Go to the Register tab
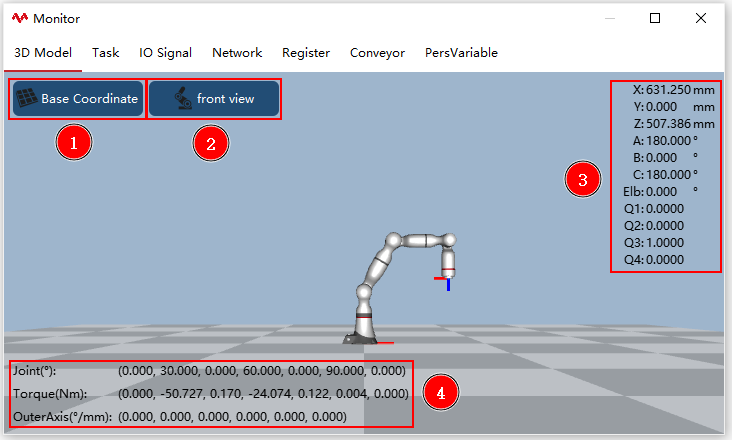The width and height of the screenshot is (732, 440). pos(306,53)
